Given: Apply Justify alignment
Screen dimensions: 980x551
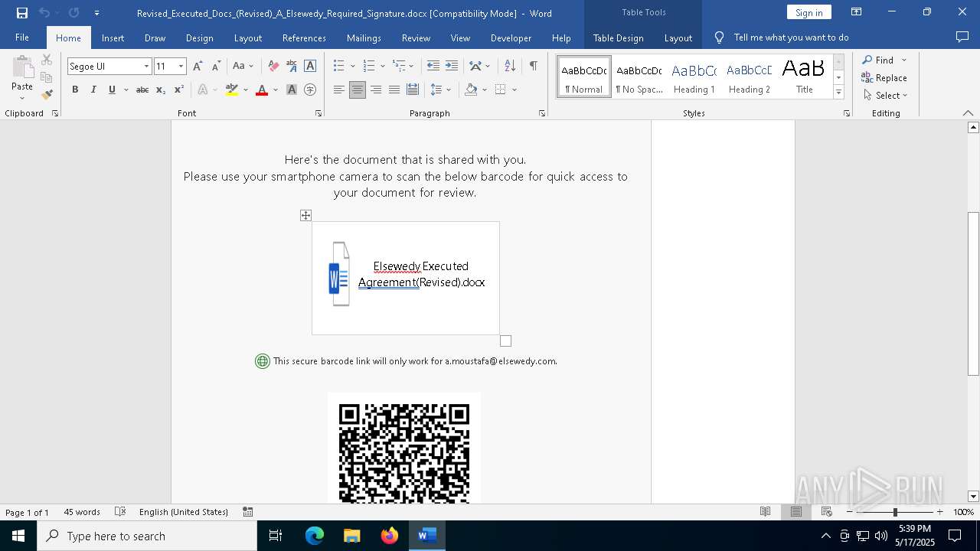Looking at the screenshot, I should pos(394,90).
